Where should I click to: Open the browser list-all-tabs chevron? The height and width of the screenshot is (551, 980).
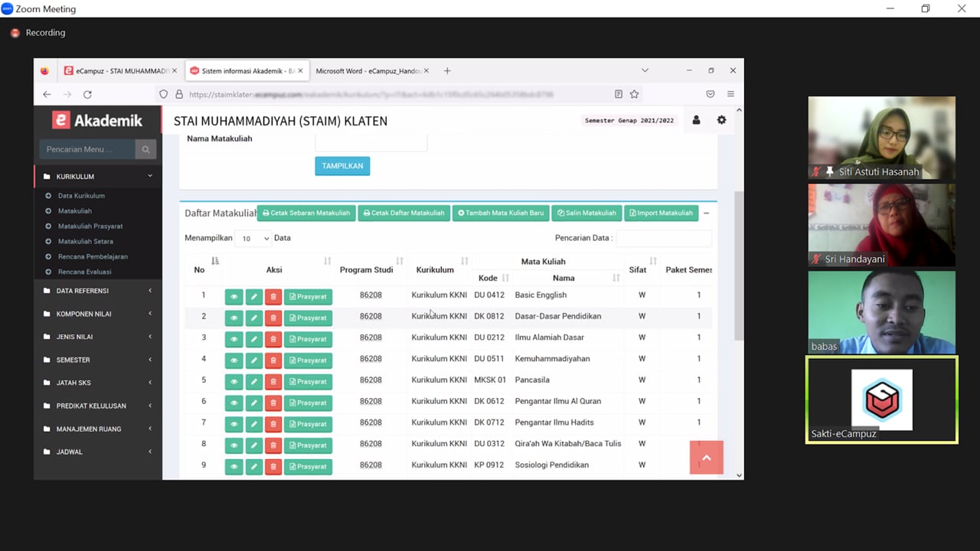coord(645,70)
